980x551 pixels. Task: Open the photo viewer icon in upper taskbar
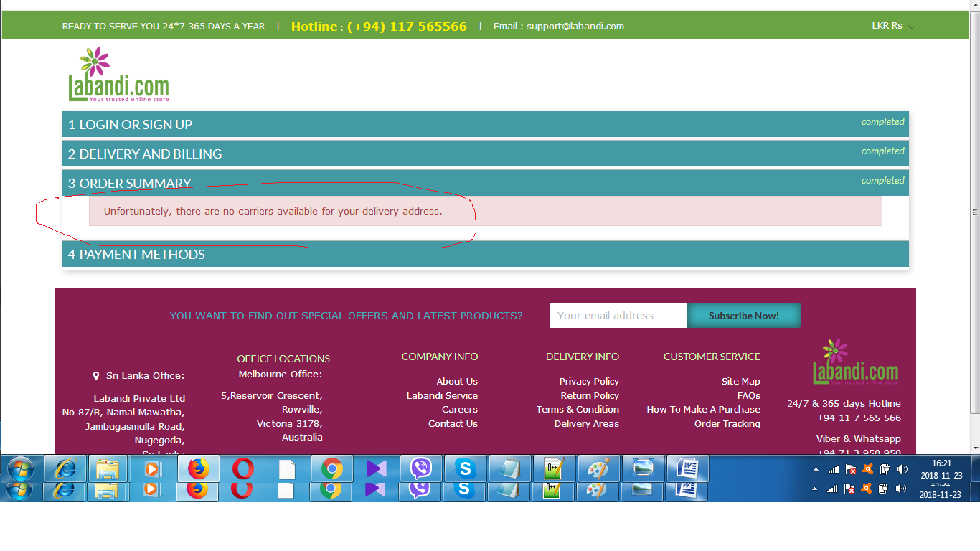click(643, 469)
